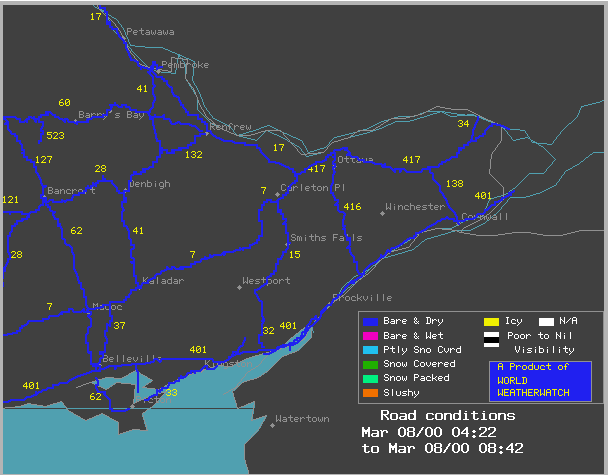
Task: Click the orange Slushy legend swatch
Action: click(370, 394)
